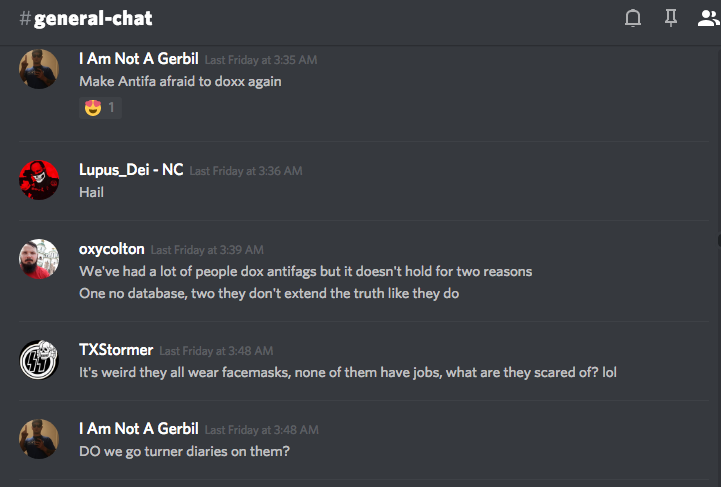
Task: Click the chat scrollbar on the right edge
Action: [717, 240]
